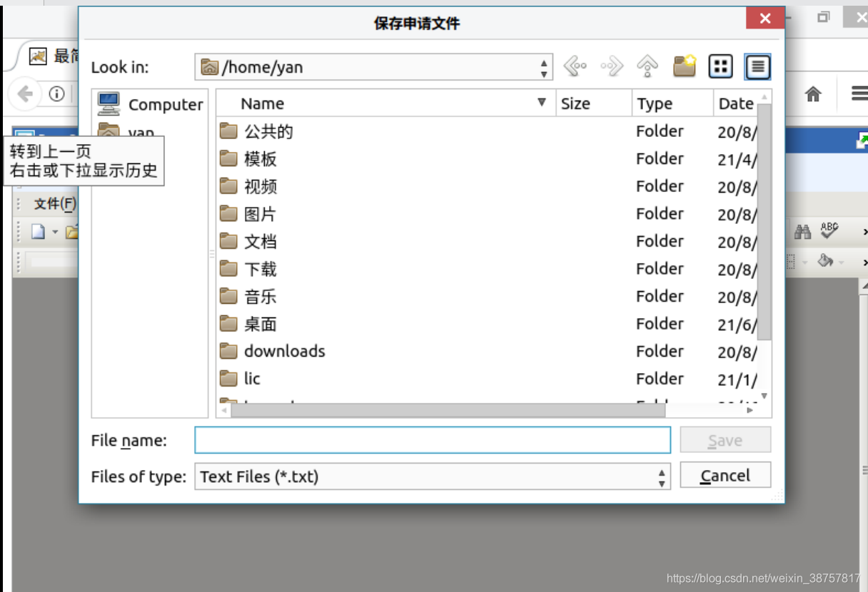Close the save dialog

(x=765, y=19)
